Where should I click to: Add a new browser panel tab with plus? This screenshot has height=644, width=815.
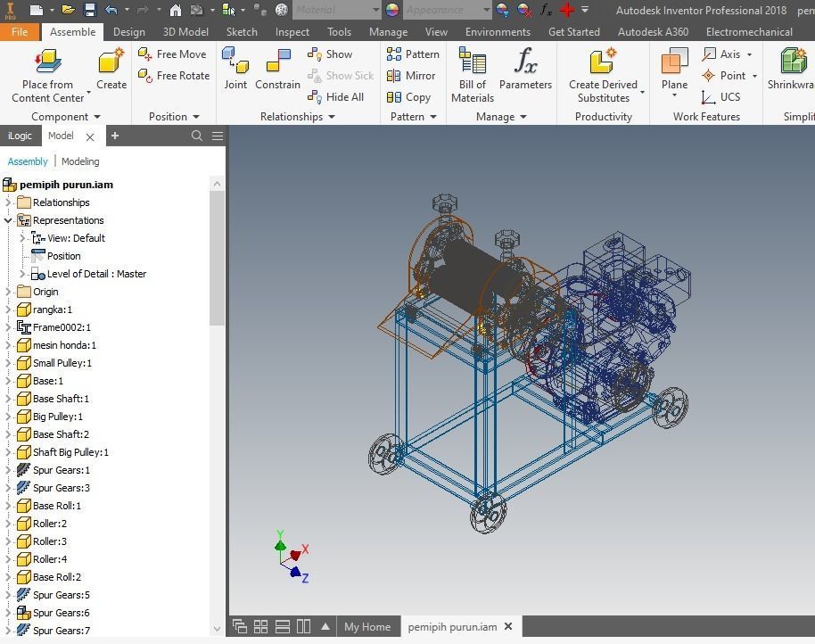coord(115,136)
